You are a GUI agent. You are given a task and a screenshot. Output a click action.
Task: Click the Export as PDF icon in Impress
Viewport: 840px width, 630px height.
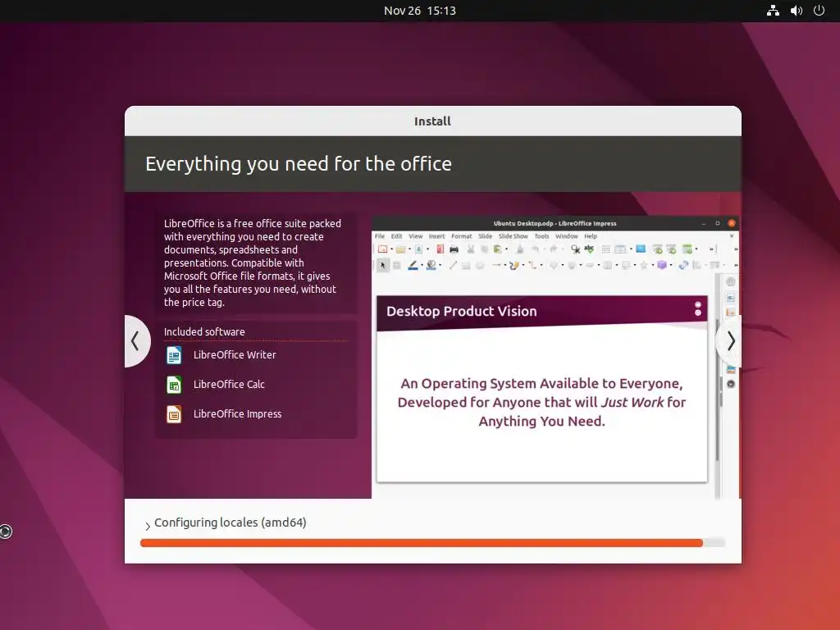pyautogui.click(x=440, y=249)
